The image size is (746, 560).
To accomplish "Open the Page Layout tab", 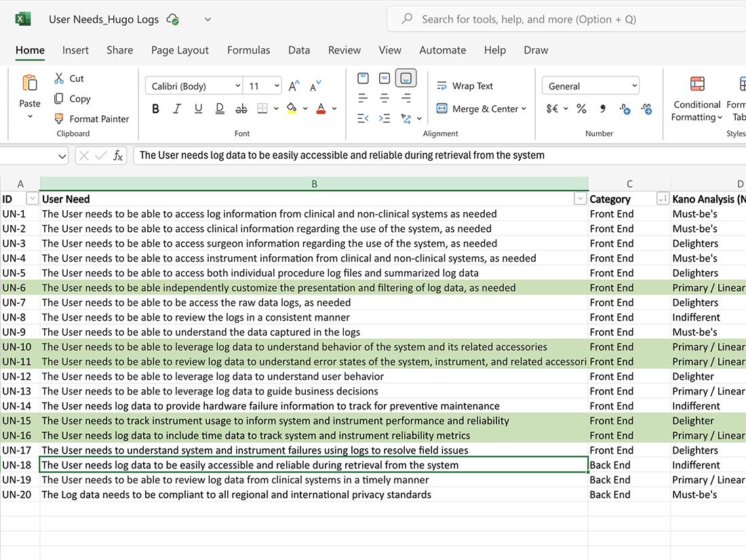I will [x=180, y=50].
